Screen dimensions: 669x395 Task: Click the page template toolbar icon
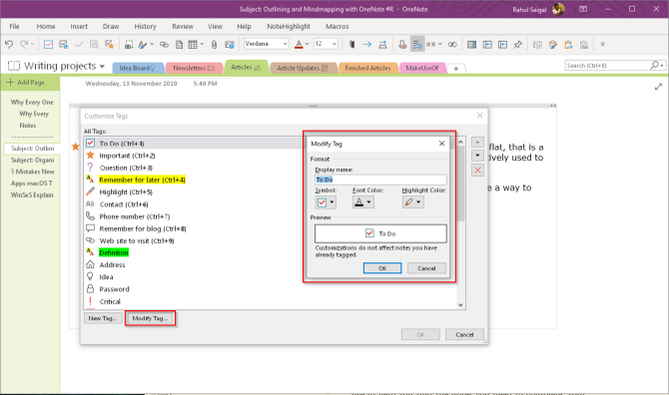[x=179, y=44]
